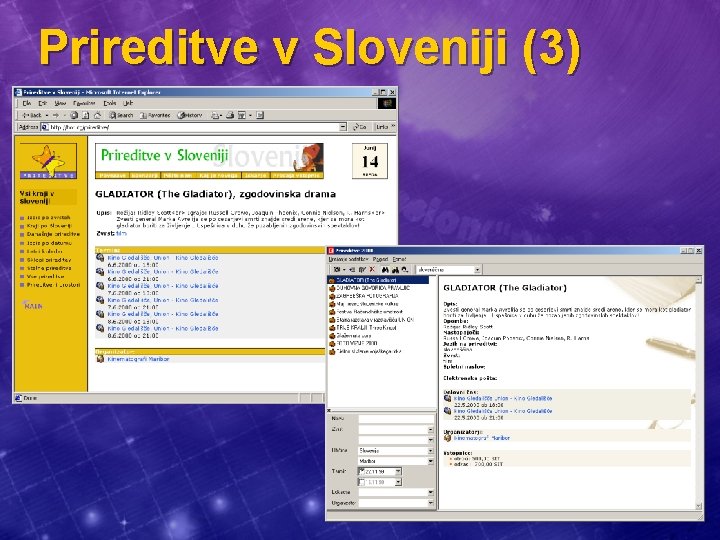This screenshot has height=540, width=720.
Task: Open the Edit menu in Internet Explorer
Action: tap(42, 103)
